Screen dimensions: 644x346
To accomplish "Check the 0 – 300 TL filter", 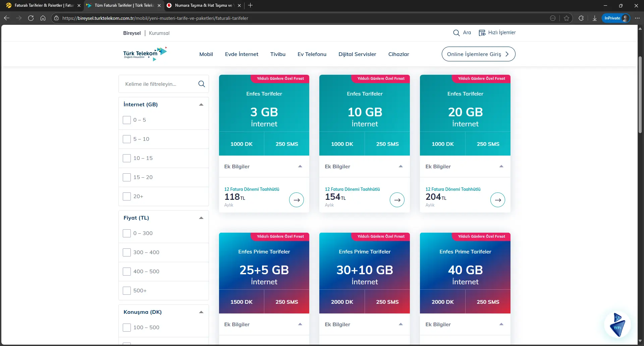I will (127, 233).
